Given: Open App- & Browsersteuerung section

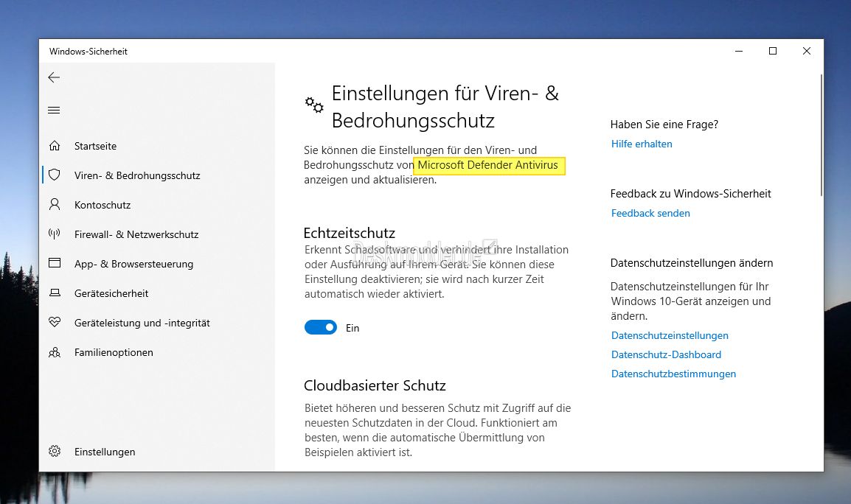Looking at the screenshot, I should 133,264.
